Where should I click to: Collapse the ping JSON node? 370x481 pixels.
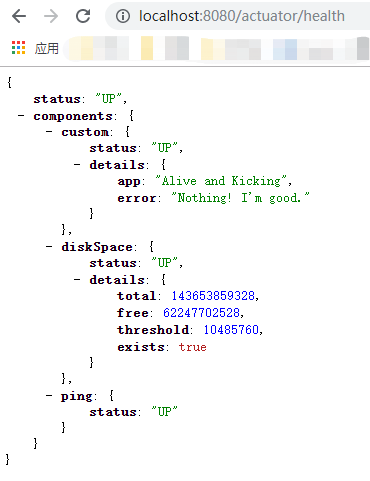click(49, 396)
